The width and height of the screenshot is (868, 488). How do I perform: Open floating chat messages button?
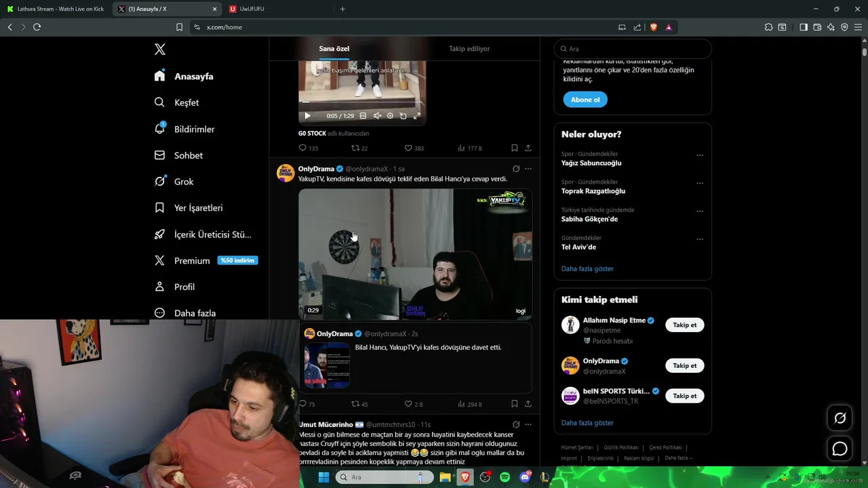pos(840,449)
